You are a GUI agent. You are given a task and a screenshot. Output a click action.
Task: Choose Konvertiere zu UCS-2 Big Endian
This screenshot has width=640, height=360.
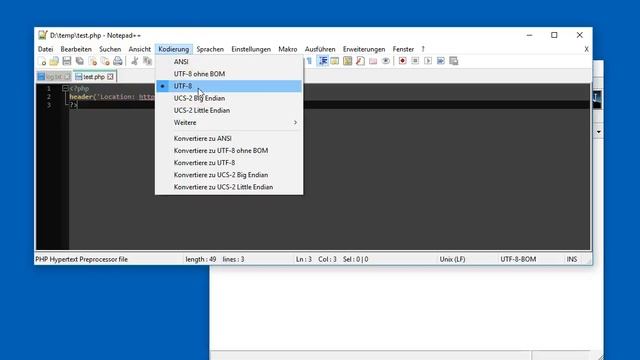click(x=229, y=175)
